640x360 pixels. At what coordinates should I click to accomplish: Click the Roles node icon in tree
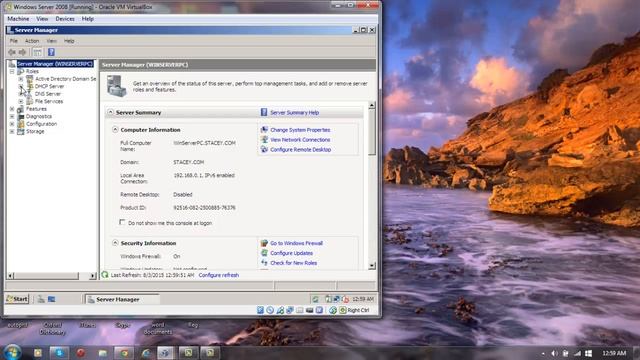coord(21,71)
